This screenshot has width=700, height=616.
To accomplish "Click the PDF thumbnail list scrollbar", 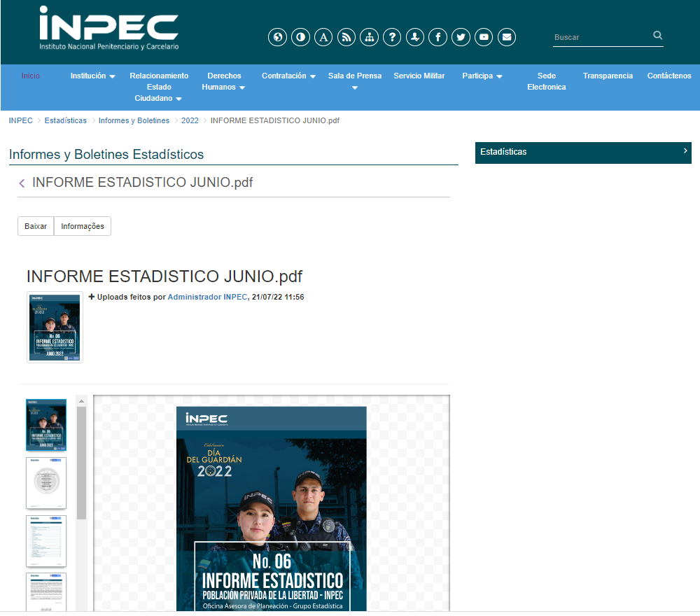I will (x=81, y=462).
